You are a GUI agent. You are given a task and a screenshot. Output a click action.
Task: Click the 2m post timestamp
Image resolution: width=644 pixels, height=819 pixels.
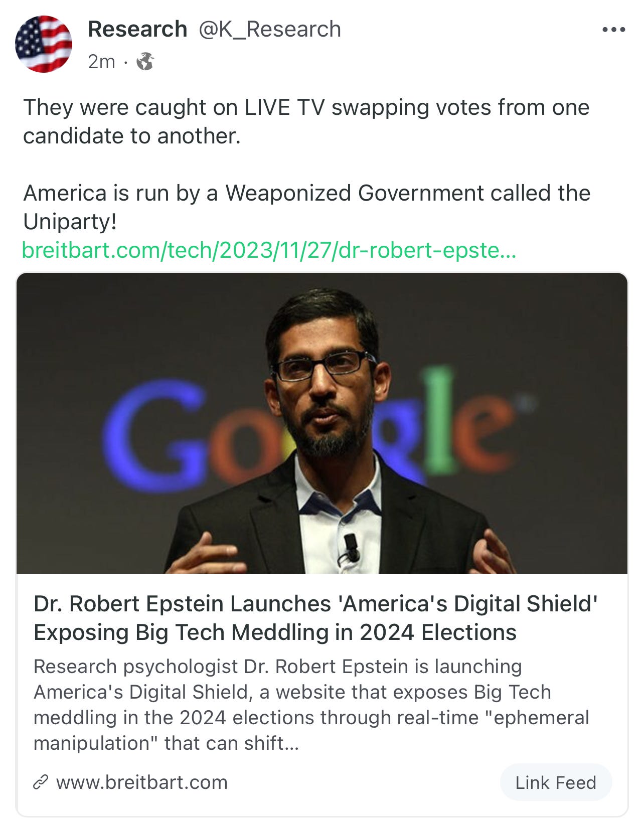(101, 62)
